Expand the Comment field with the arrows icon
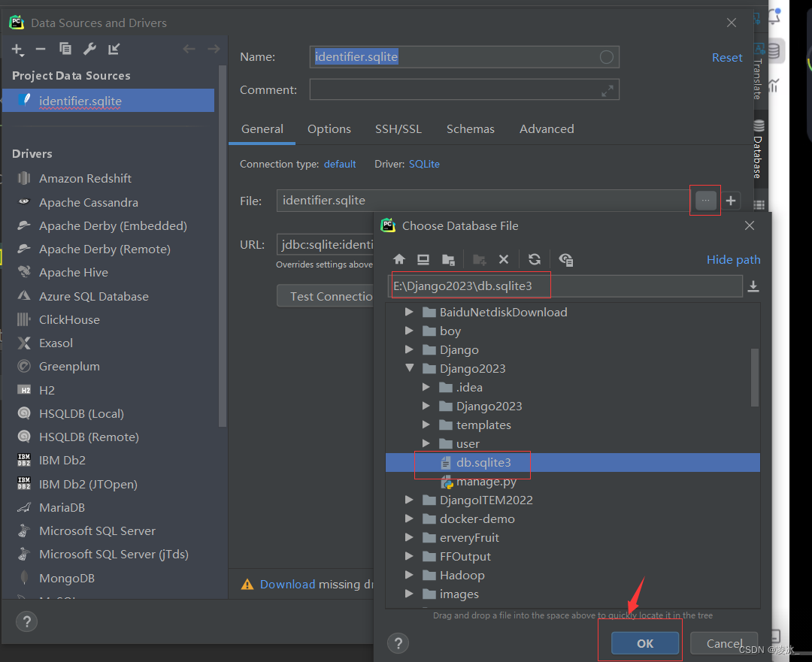Image resolution: width=812 pixels, height=662 pixels. pos(607,91)
